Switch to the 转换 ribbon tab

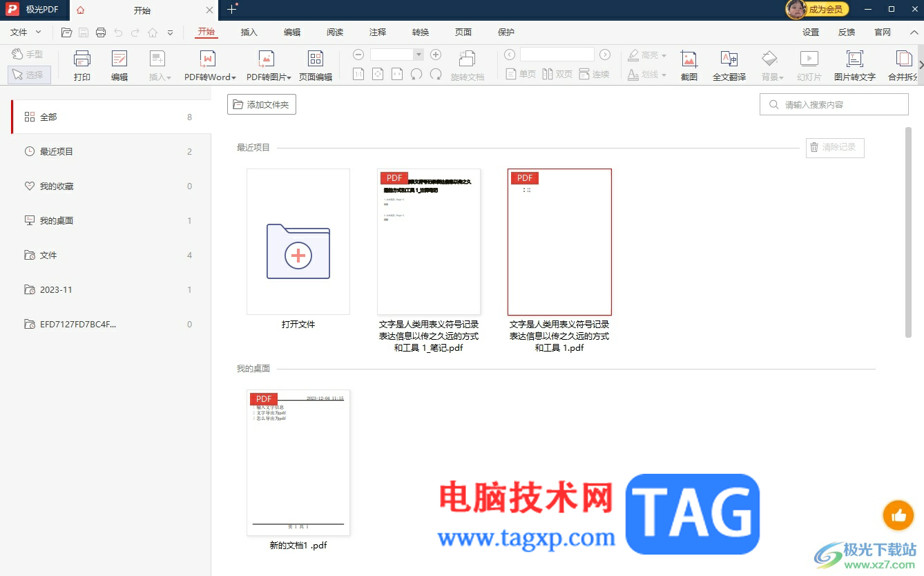click(421, 32)
